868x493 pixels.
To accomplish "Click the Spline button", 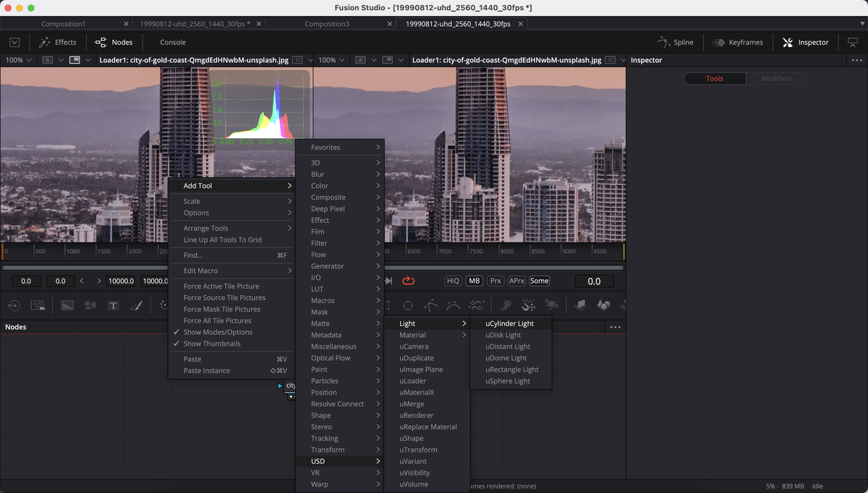I will (676, 42).
